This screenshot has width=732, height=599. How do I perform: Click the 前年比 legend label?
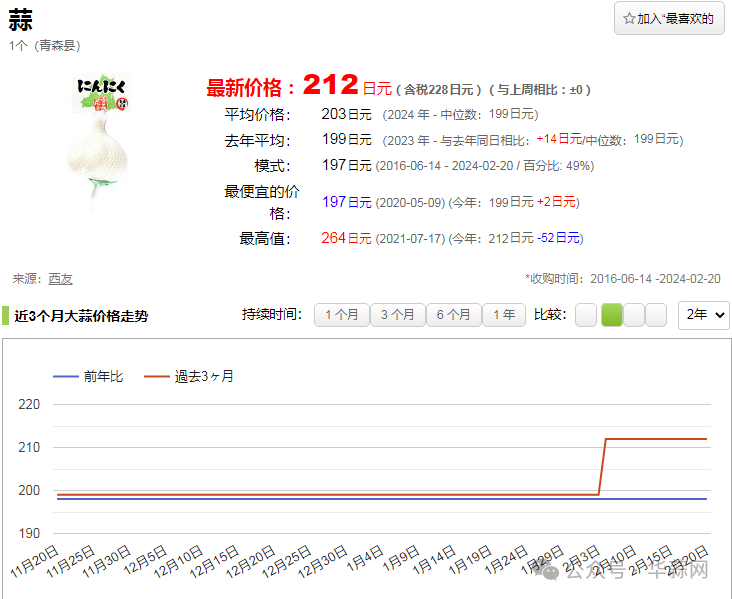click(104, 376)
